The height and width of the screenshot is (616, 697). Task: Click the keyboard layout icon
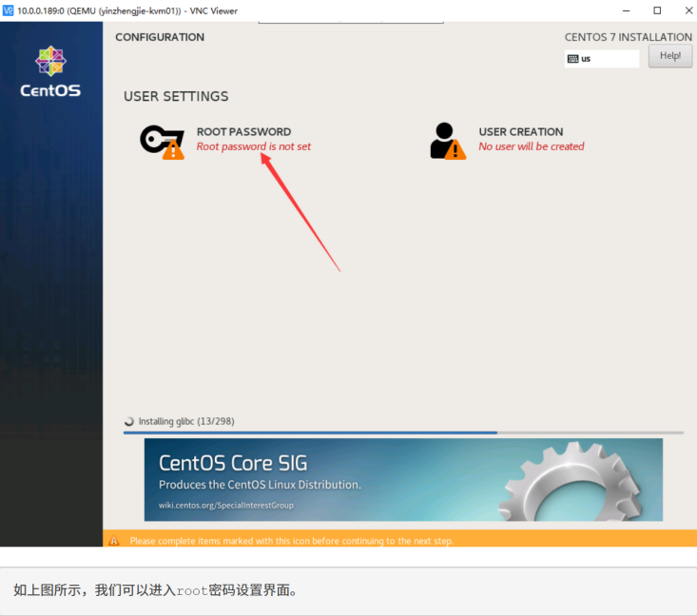573,59
